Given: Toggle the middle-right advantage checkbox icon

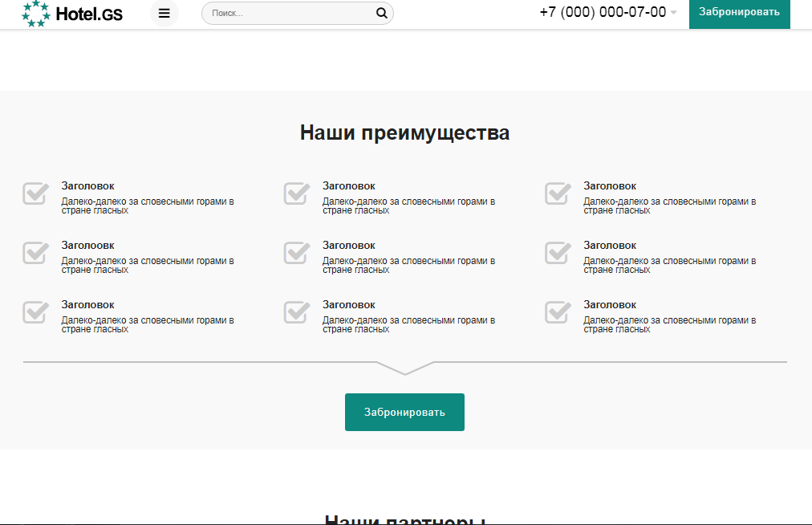Looking at the screenshot, I should pos(558,253).
